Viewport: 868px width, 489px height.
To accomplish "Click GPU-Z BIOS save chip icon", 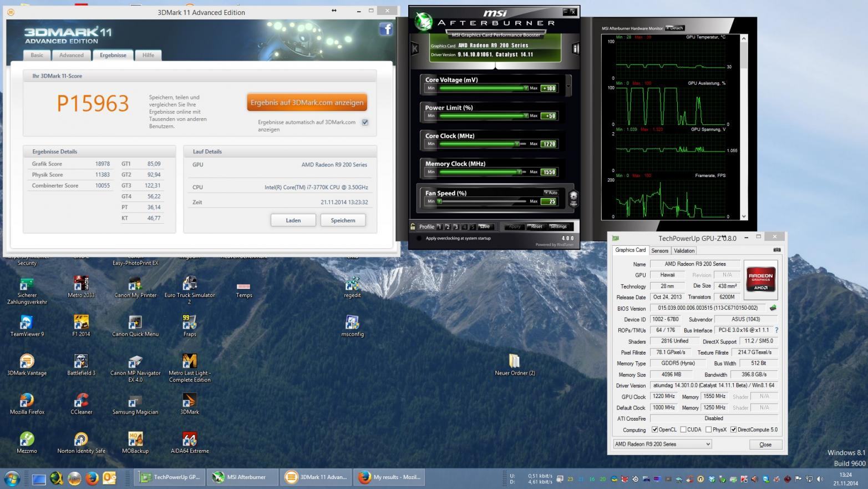I will [773, 307].
